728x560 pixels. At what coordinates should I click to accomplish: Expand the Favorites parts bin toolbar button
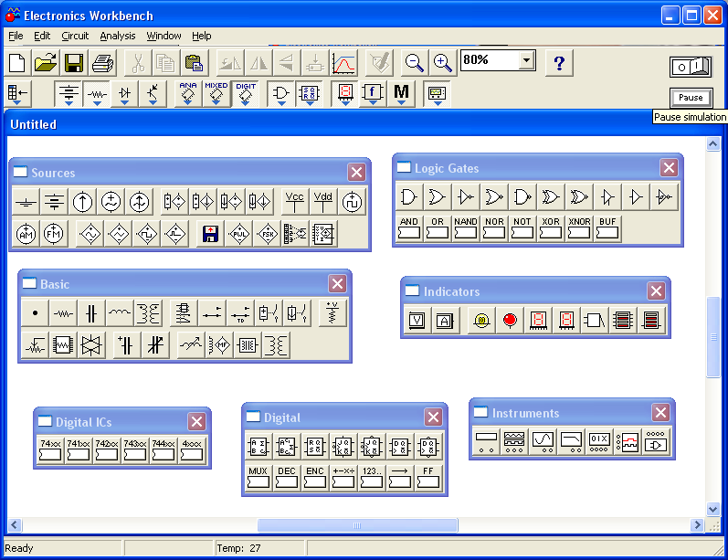coord(17,94)
